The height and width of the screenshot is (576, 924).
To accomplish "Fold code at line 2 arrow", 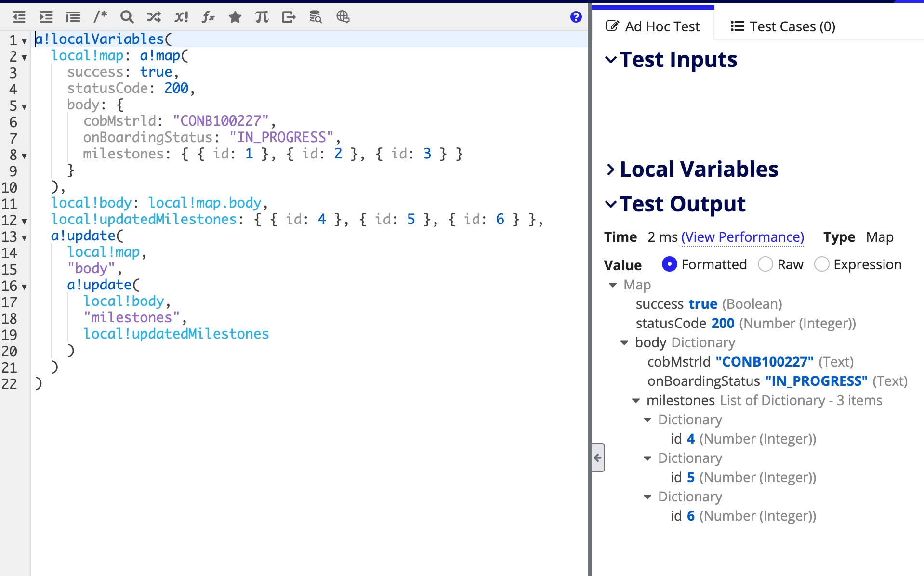I will coord(24,58).
